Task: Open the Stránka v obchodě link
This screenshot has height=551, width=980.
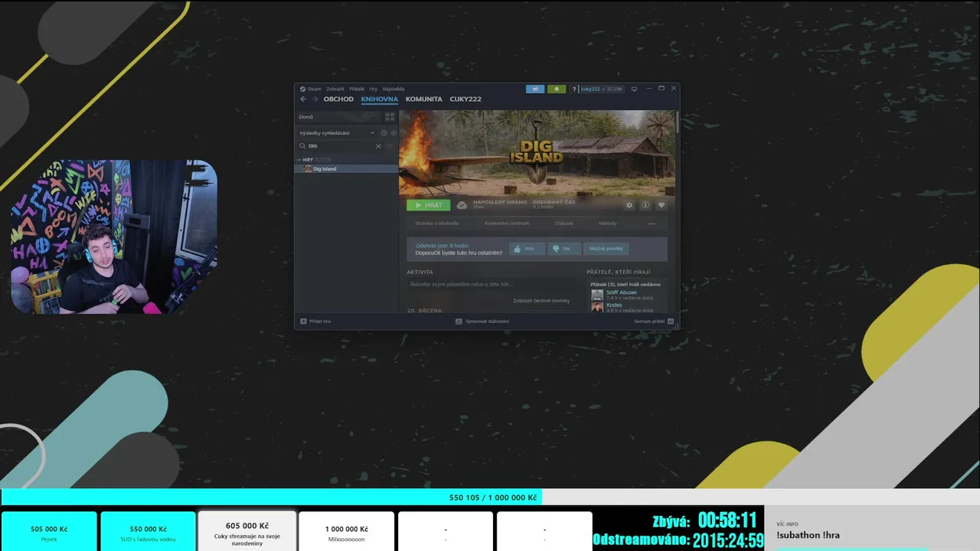Action: click(437, 223)
